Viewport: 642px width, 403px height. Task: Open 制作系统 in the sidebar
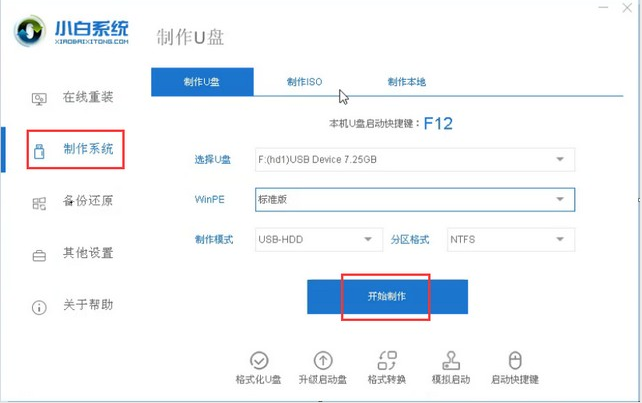click(x=76, y=150)
